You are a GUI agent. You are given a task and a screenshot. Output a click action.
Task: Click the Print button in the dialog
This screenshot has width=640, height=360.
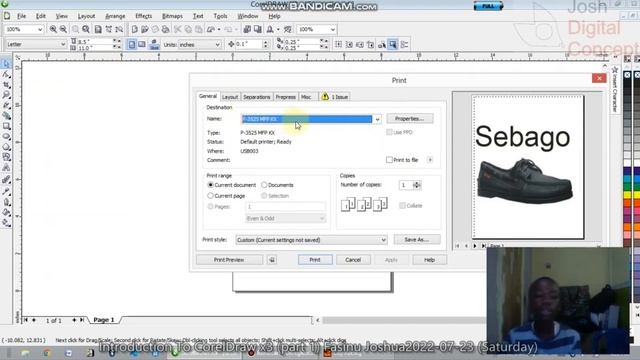tap(315, 260)
